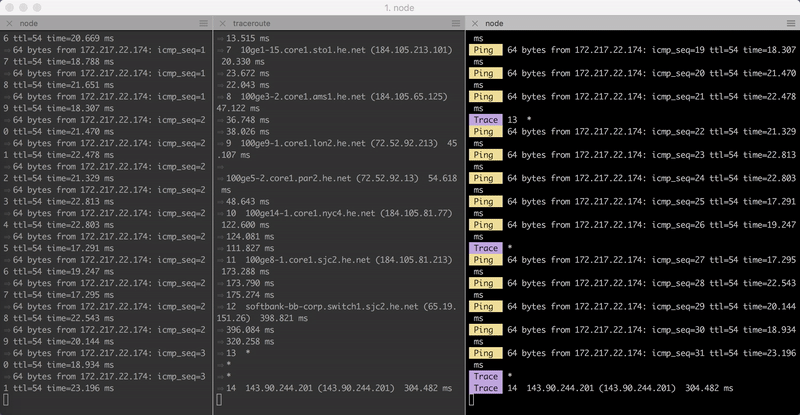Close the left node pane with its X

click(x=9, y=23)
